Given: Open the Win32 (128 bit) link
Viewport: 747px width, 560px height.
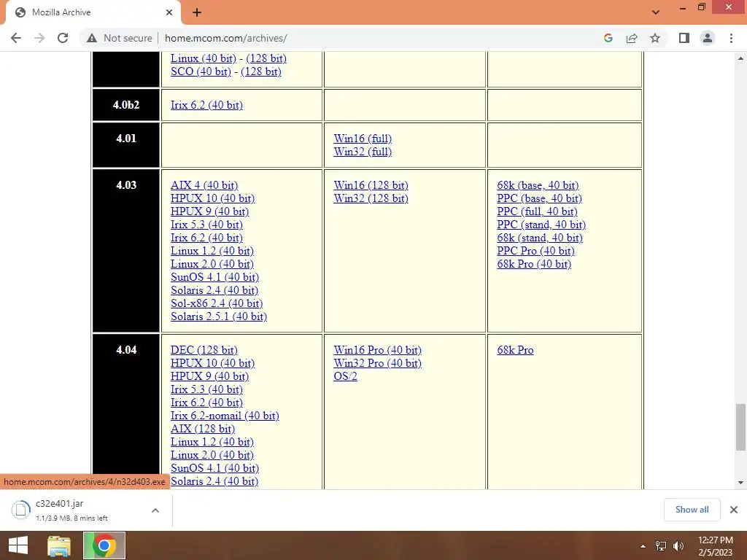Looking at the screenshot, I should click(371, 198).
